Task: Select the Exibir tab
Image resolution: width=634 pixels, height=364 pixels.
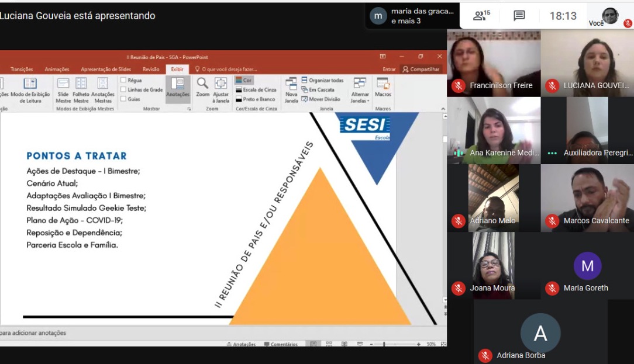Action: [x=177, y=69]
